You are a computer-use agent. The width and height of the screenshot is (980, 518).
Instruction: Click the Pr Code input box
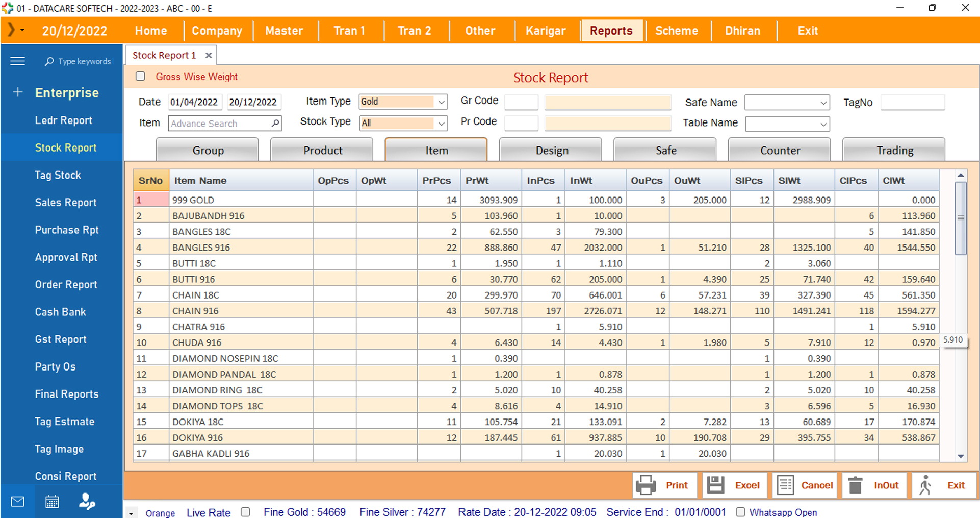pyautogui.click(x=521, y=123)
